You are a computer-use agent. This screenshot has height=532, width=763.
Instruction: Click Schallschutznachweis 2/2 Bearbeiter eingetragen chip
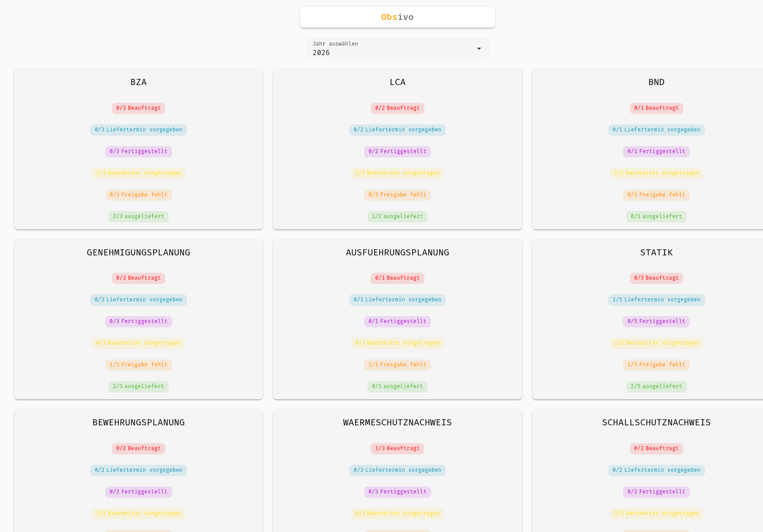[656, 514]
